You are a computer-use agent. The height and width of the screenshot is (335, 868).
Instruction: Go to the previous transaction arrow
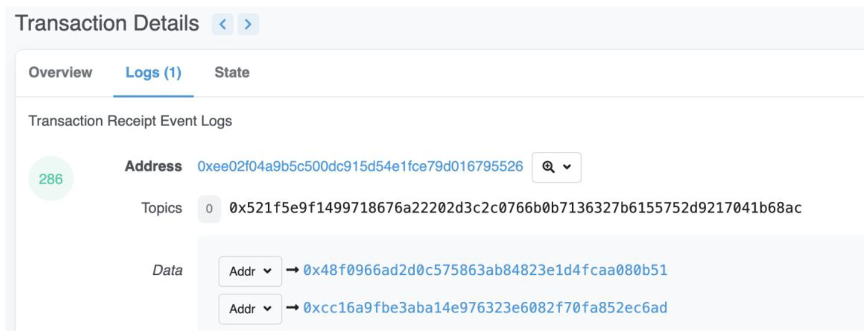pyautogui.click(x=223, y=24)
